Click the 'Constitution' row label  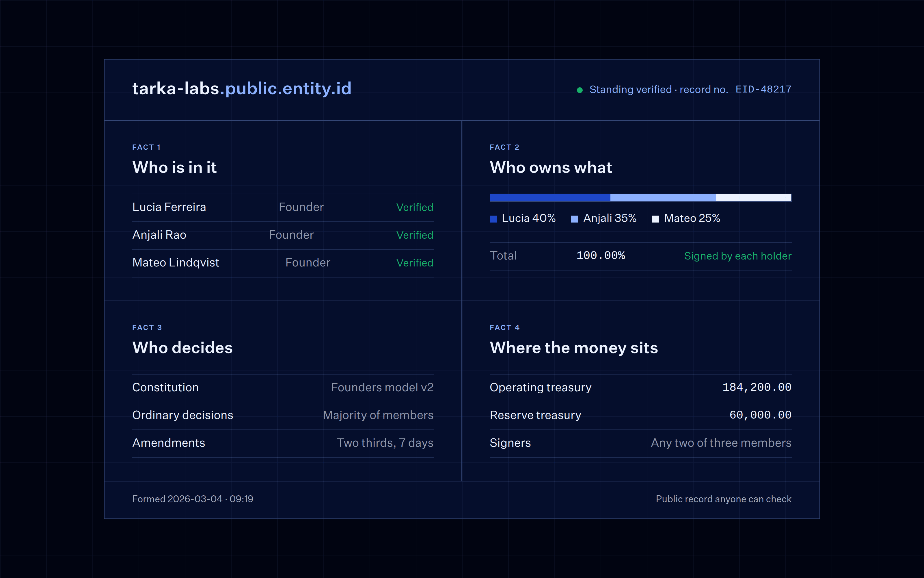click(x=165, y=388)
